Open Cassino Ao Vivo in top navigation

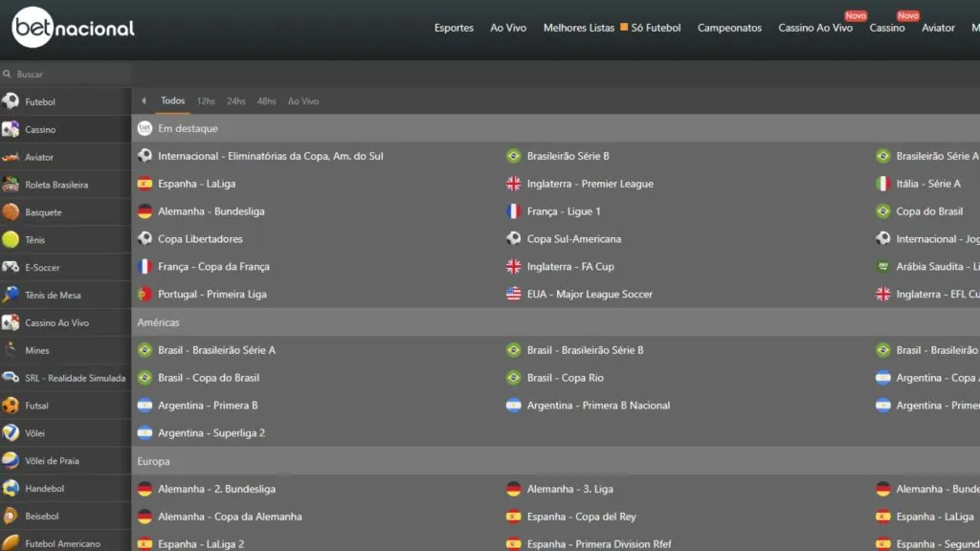tap(815, 28)
